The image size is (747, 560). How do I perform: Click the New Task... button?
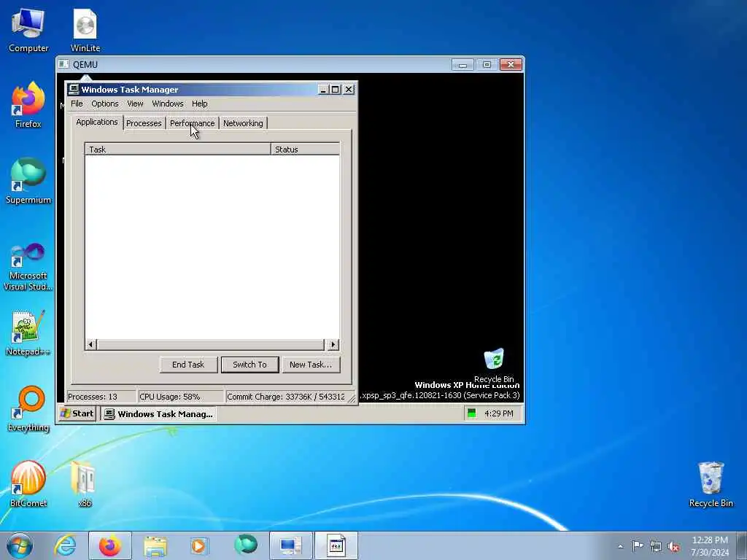311,365
